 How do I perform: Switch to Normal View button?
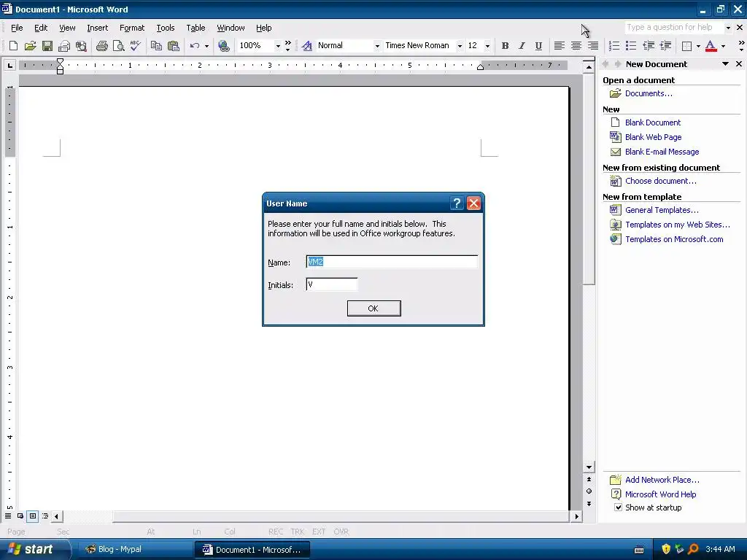coord(8,516)
